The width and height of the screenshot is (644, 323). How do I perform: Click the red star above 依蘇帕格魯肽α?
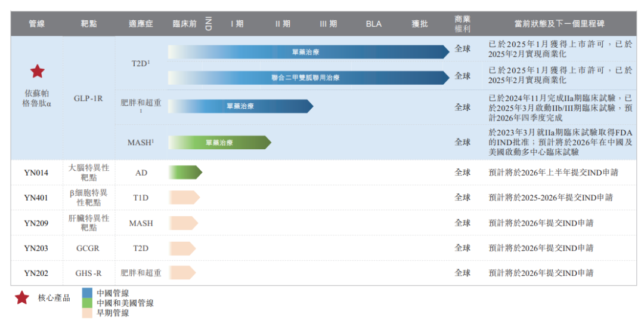38,72
